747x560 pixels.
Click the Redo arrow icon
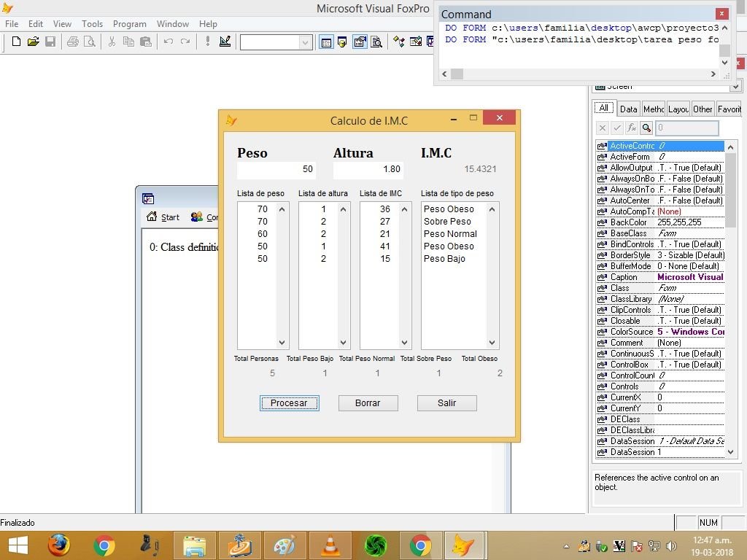pos(185,42)
